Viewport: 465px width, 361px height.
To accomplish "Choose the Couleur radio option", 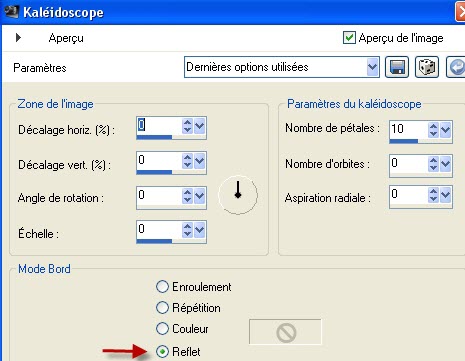I will [x=162, y=329].
